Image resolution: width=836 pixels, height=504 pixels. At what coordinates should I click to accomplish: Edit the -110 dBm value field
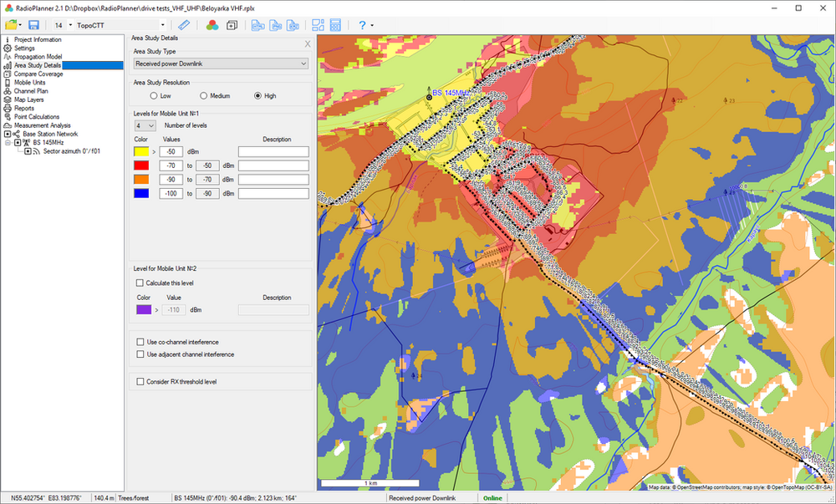(x=175, y=309)
